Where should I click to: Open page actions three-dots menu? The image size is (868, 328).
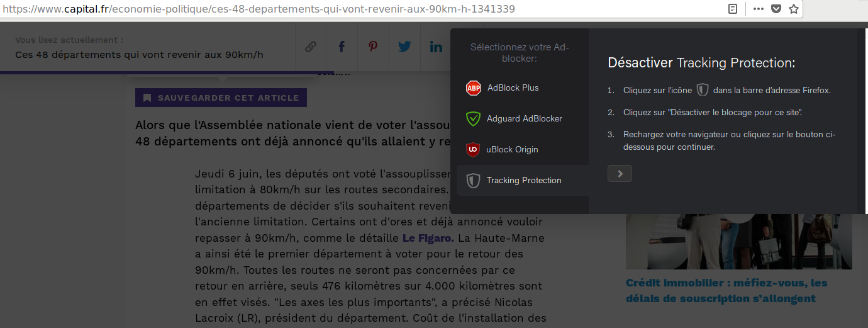(759, 9)
